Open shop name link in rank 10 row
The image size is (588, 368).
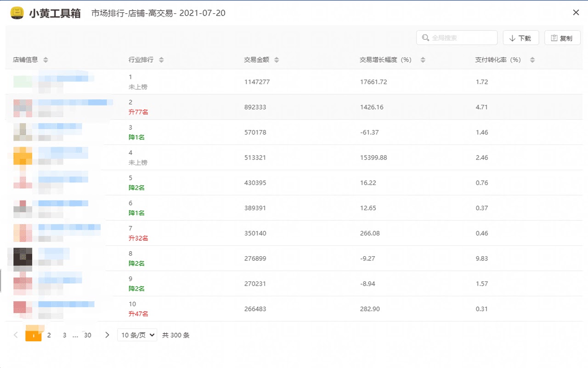click(x=66, y=304)
